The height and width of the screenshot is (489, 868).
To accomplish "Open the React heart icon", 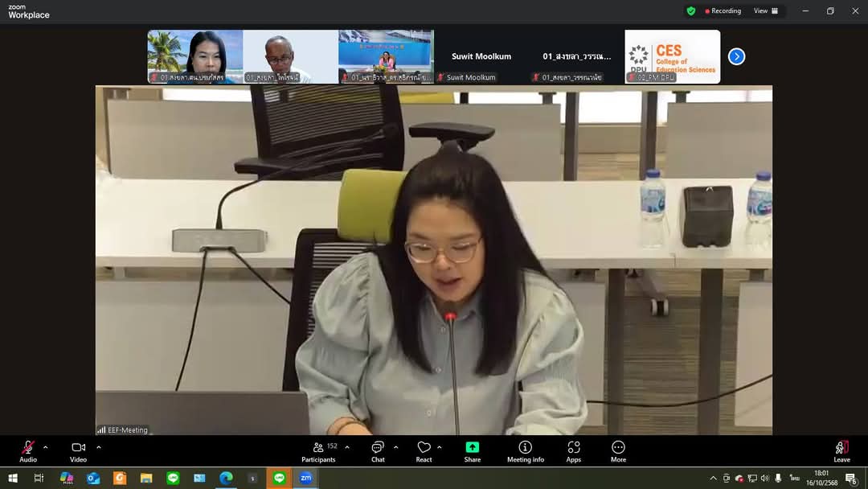I will (x=424, y=451).
